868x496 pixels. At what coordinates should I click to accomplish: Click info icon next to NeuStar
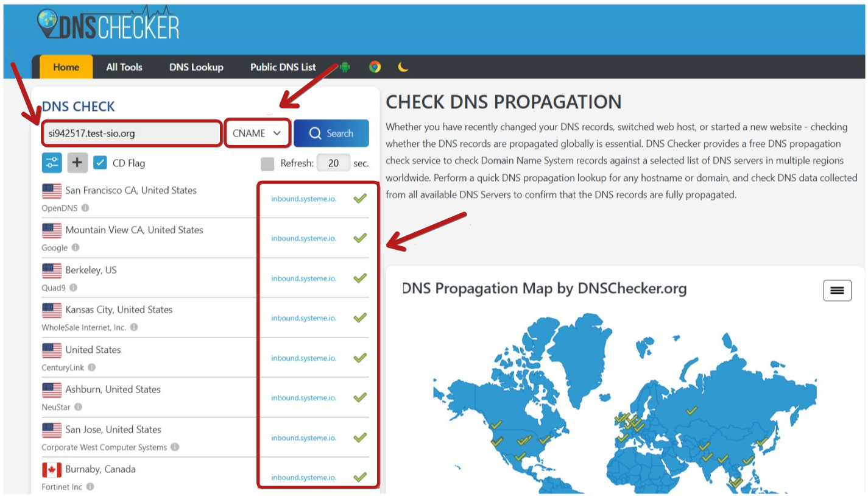78,407
